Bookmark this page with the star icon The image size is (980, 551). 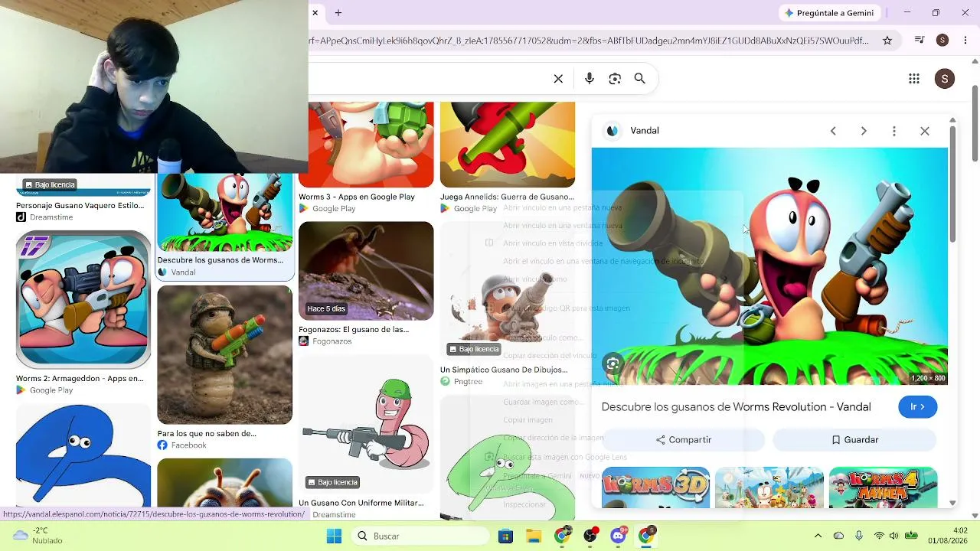(x=887, y=41)
